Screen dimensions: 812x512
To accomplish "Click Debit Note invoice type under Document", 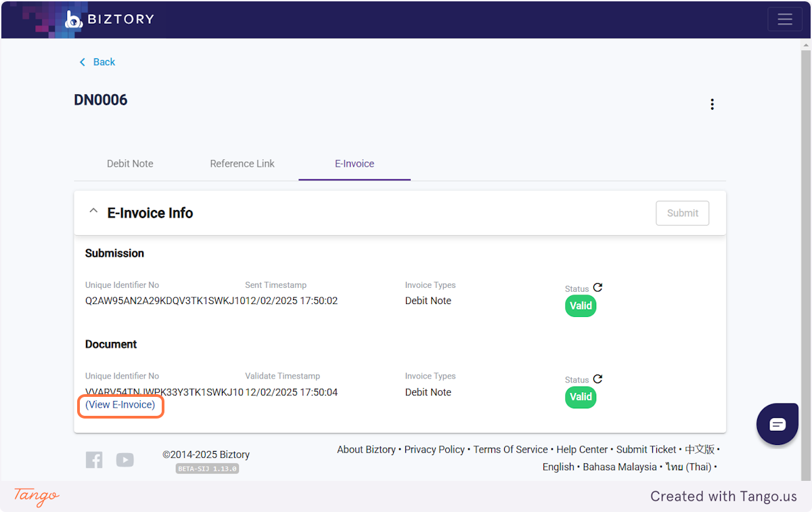I will point(428,392).
